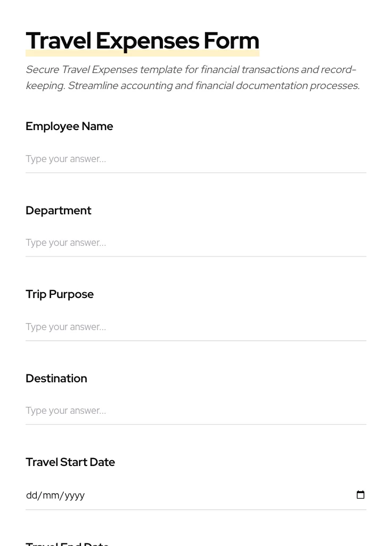Screen dimensions: 392x546
Task: Click the yellow highlight under the title
Action: [x=142, y=53]
